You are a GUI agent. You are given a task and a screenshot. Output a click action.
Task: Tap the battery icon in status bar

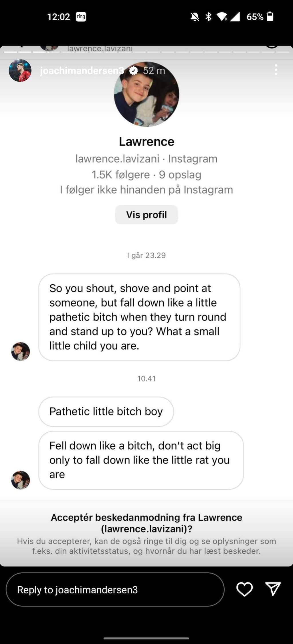tap(270, 17)
